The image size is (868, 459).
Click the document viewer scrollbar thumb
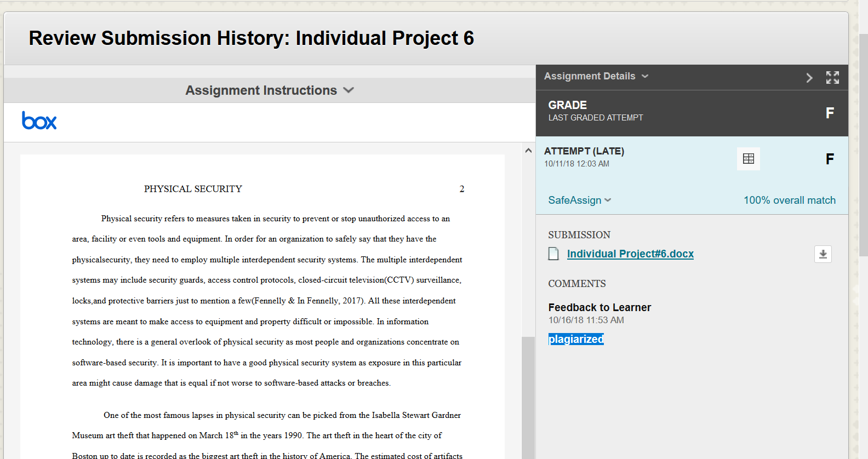click(528, 398)
